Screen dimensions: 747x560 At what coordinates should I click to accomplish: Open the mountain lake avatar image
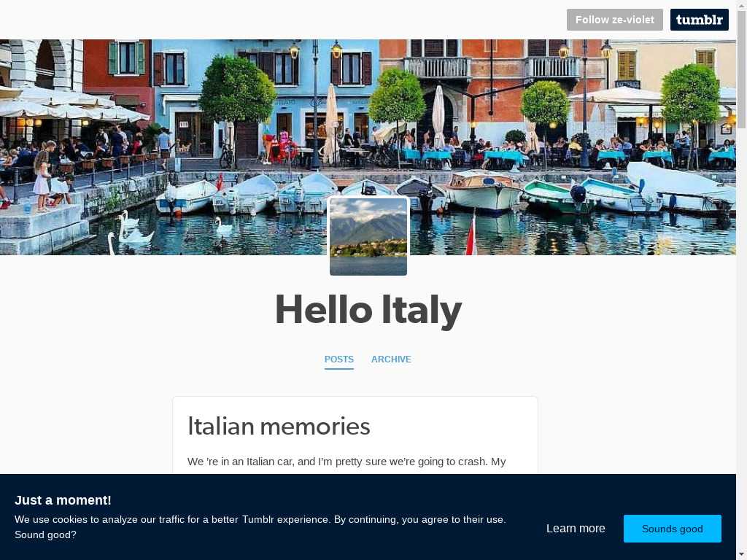368,236
